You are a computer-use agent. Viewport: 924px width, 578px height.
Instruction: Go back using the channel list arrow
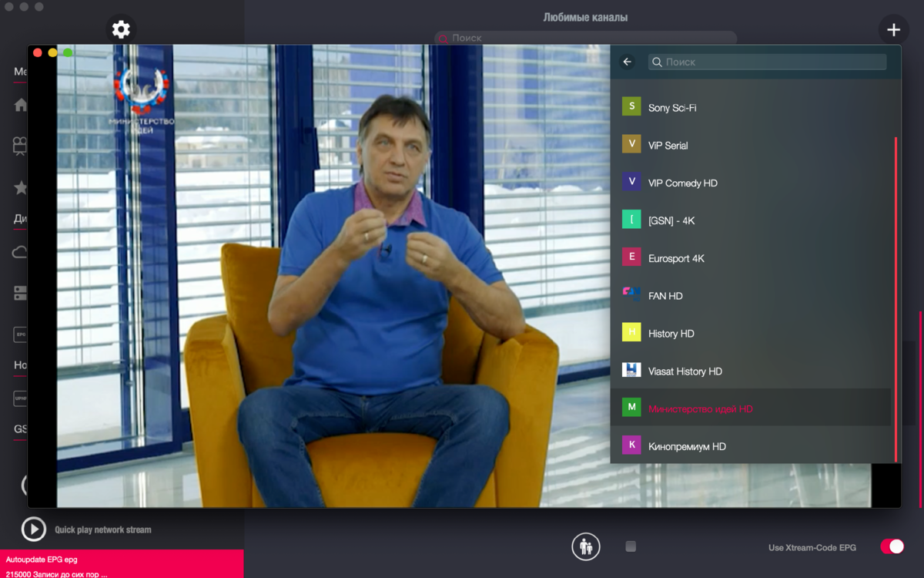628,62
